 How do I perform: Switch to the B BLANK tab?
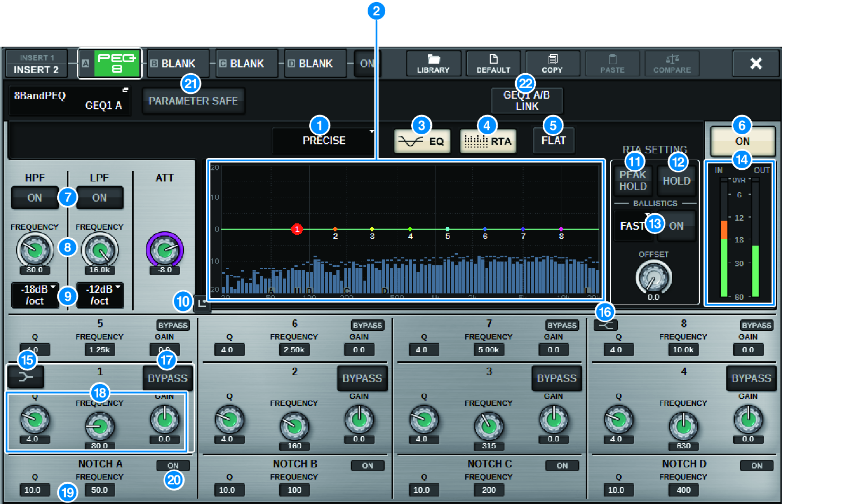click(178, 63)
